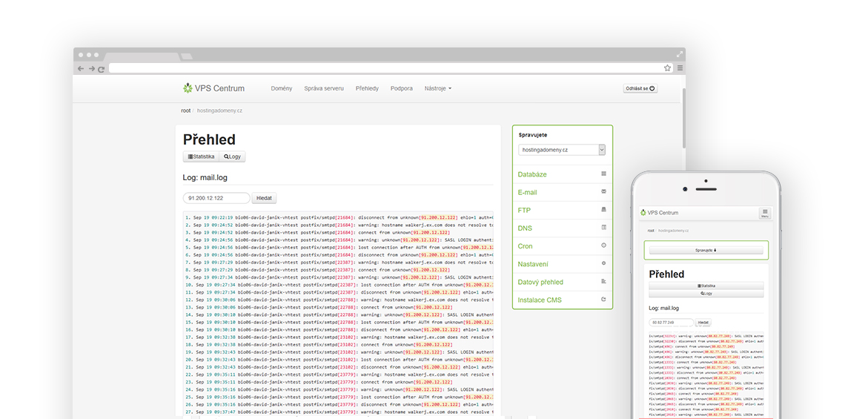Expand the Nástroje dropdown menu
This screenshot has height=419, width=868.
pyautogui.click(x=437, y=88)
